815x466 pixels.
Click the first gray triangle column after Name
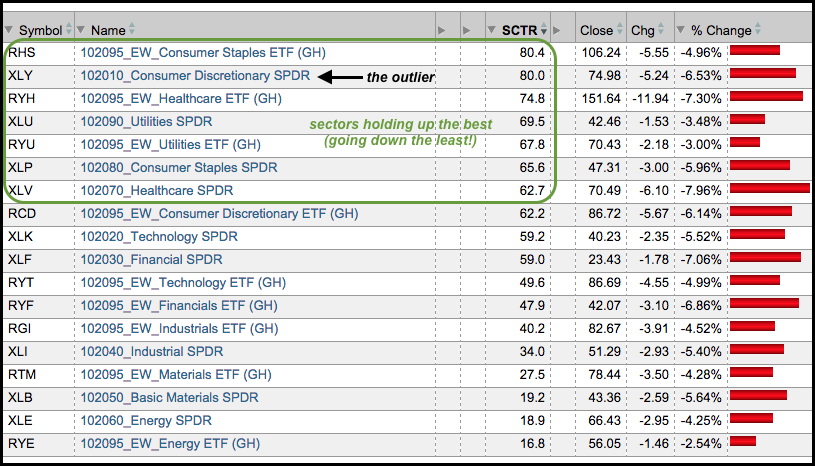(442, 30)
